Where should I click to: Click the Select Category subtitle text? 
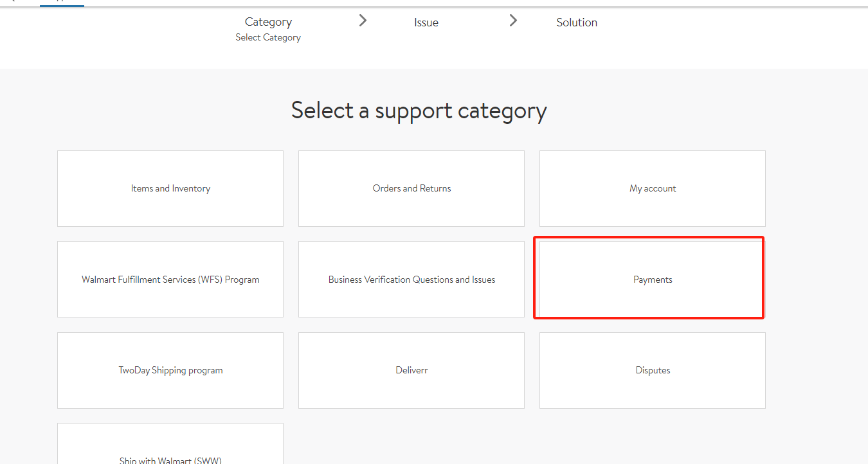pyautogui.click(x=268, y=38)
